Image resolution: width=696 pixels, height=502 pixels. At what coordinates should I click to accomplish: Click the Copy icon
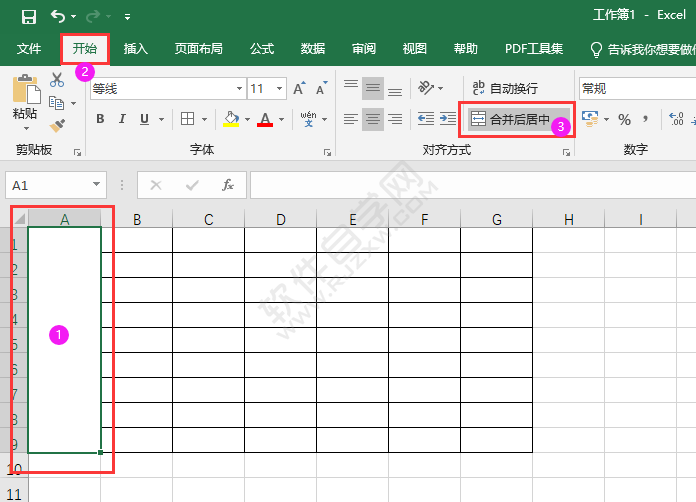pyautogui.click(x=56, y=103)
